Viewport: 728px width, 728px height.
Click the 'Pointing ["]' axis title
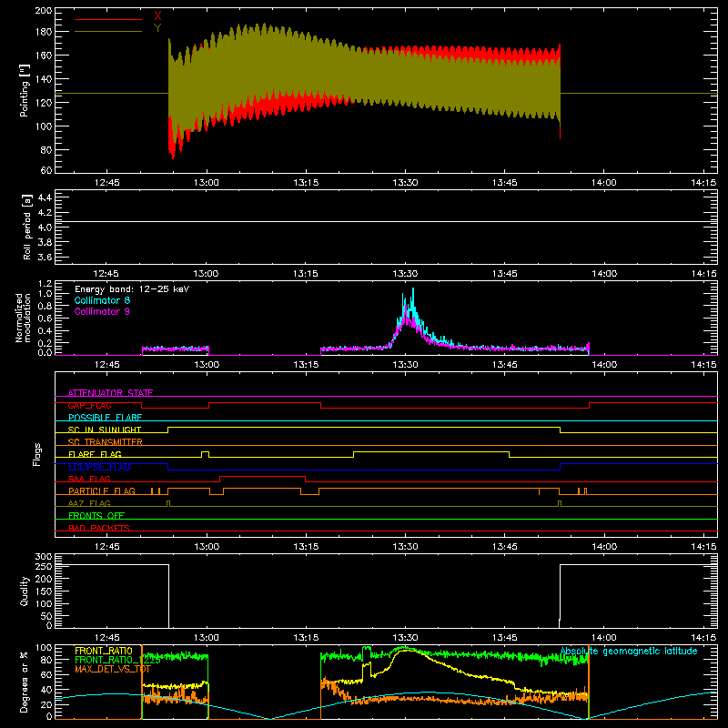coord(25,91)
